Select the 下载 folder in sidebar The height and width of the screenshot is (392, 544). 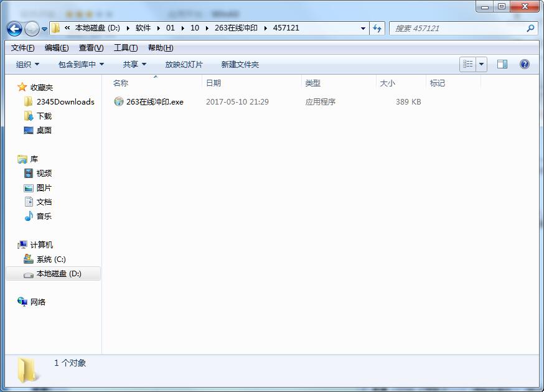click(41, 115)
